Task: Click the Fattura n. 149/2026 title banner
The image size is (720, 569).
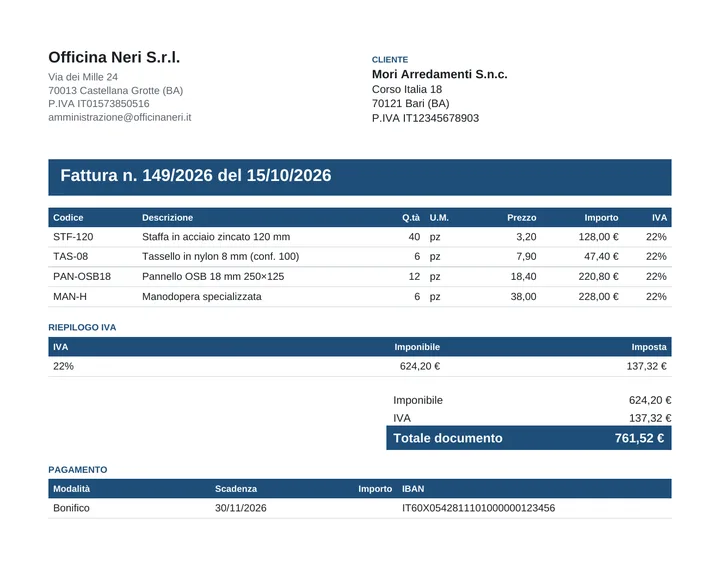Action: pos(360,177)
